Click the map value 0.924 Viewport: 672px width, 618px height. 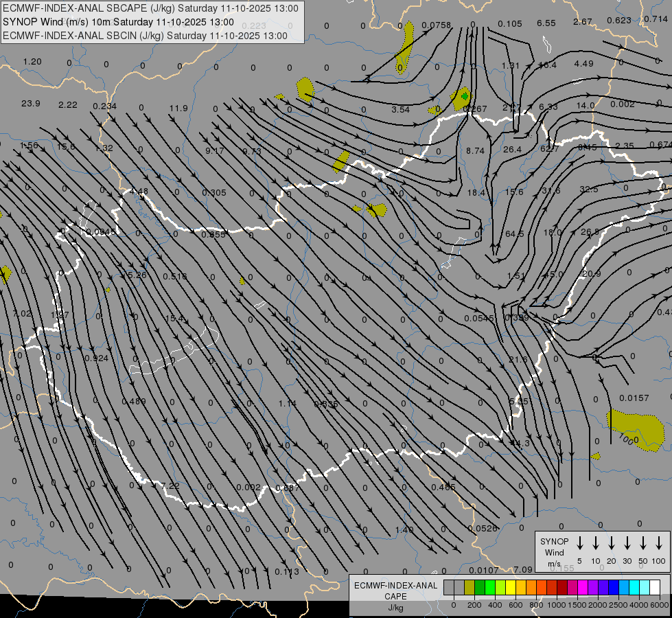click(96, 358)
